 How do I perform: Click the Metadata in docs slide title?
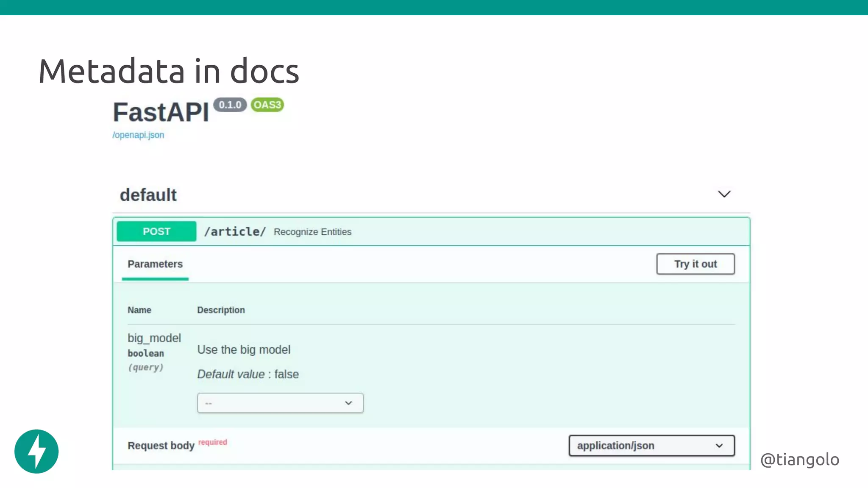click(x=169, y=71)
